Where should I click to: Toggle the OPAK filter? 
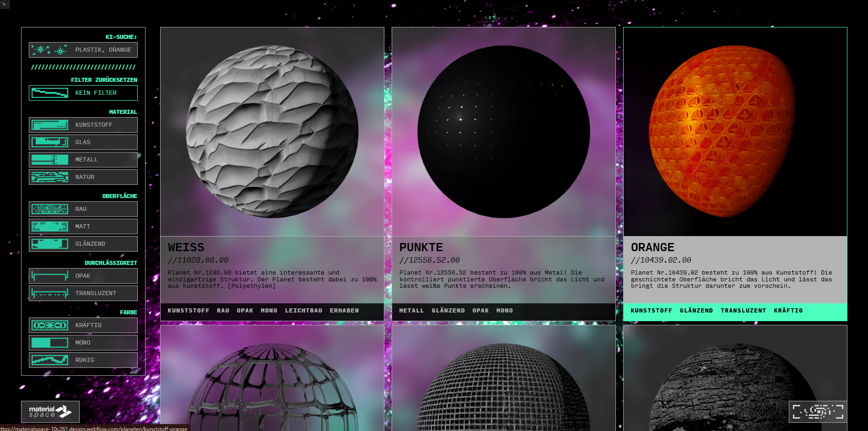coord(83,276)
